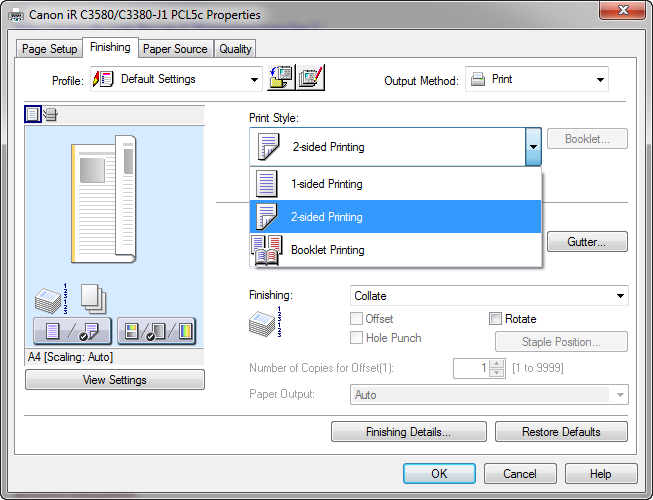Click the color mode toggle button in preview
The width and height of the screenshot is (653, 500).
157,331
